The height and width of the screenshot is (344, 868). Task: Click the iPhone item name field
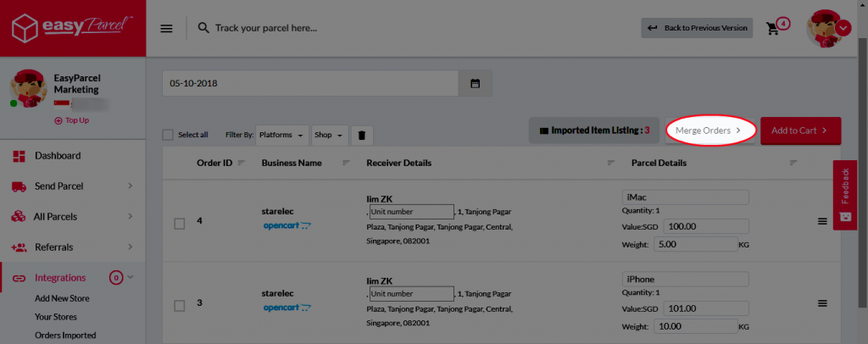pos(685,280)
